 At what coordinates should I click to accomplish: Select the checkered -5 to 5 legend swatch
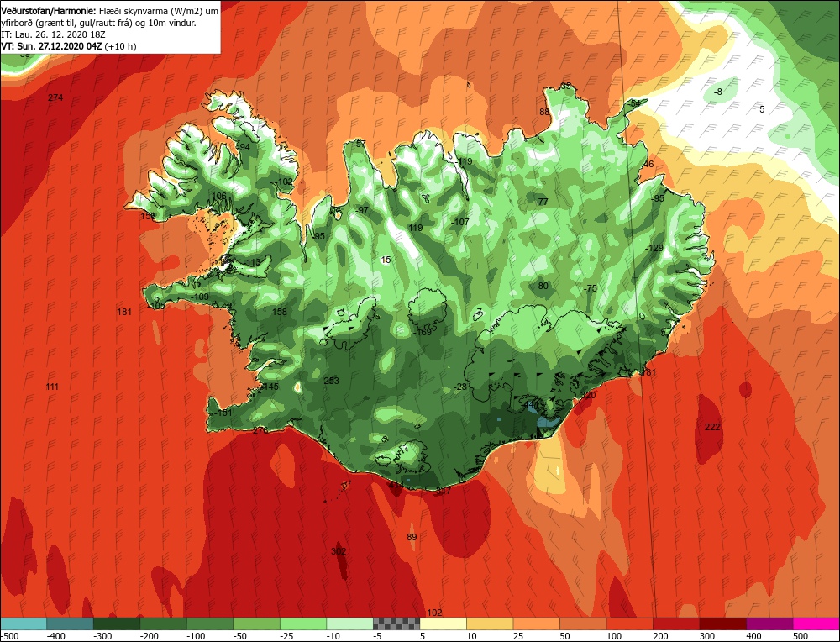coord(396,624)
